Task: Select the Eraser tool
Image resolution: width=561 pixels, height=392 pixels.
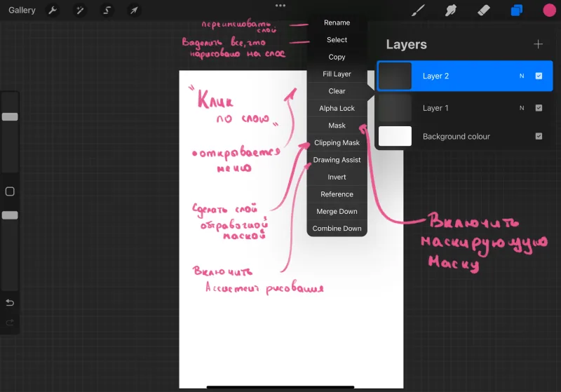Action: coord(484,10)
